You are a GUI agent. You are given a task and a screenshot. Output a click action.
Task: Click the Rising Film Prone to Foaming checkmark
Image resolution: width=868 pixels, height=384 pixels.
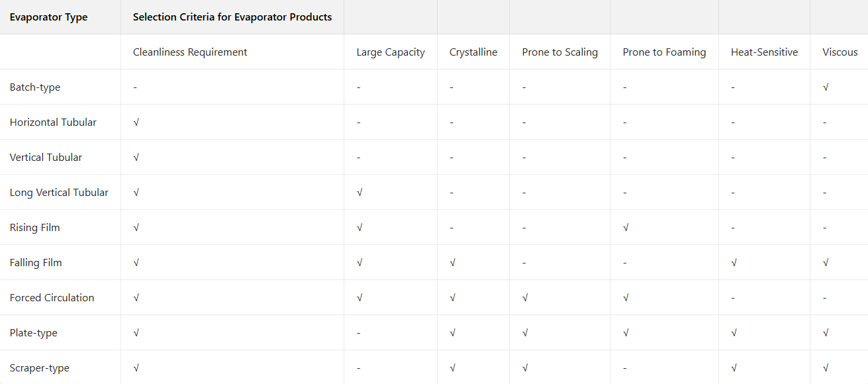click(x=626, y=228)
